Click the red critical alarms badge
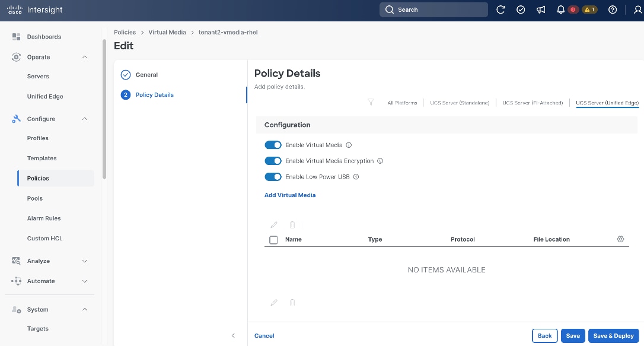The height and width of the screenshot is (346, 644). tap(572, 9)
